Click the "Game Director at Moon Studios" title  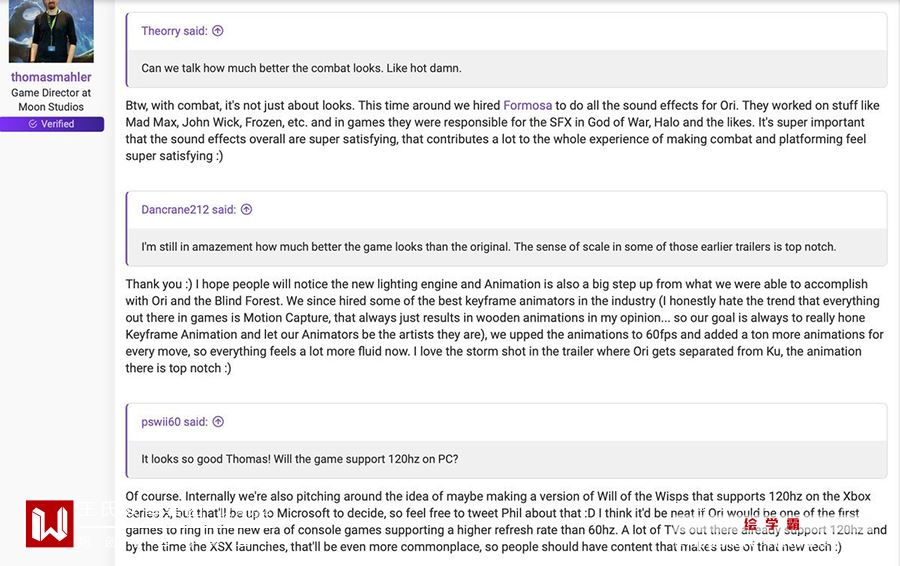click(x=51, y=100)
